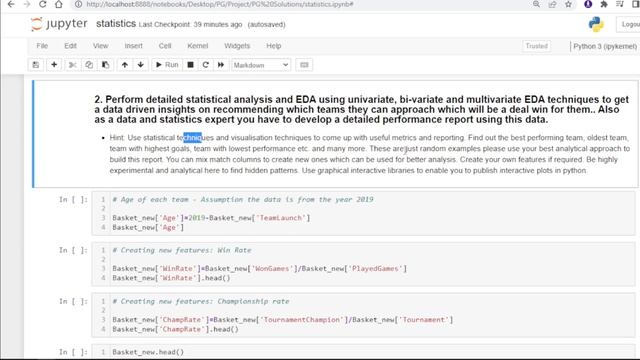This screenshot has width=640, height=360.
Task: Restart the kernel icon
Action: [x=205, y=65]
